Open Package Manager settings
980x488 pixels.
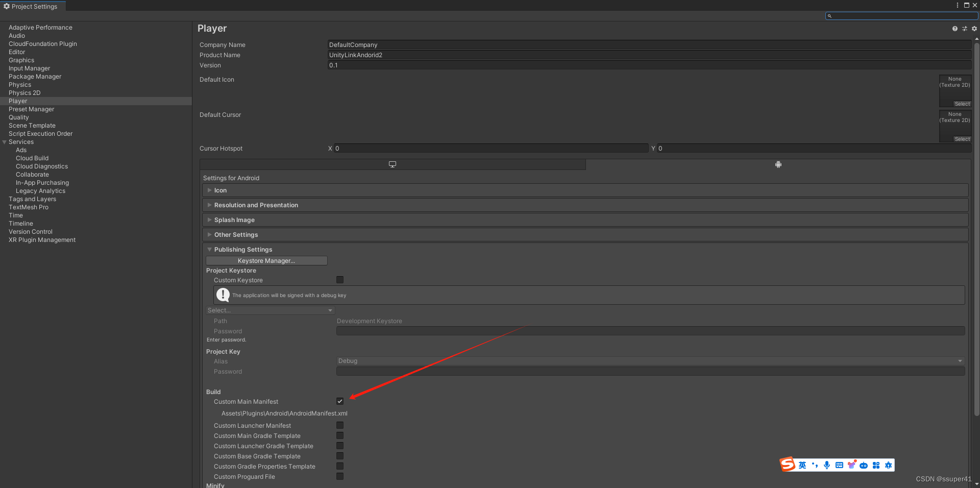point(35,77)
